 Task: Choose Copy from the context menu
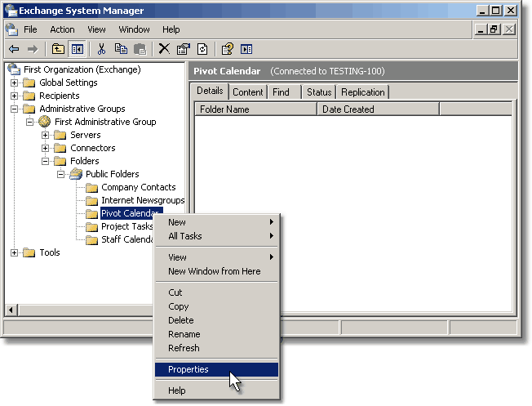216,306
